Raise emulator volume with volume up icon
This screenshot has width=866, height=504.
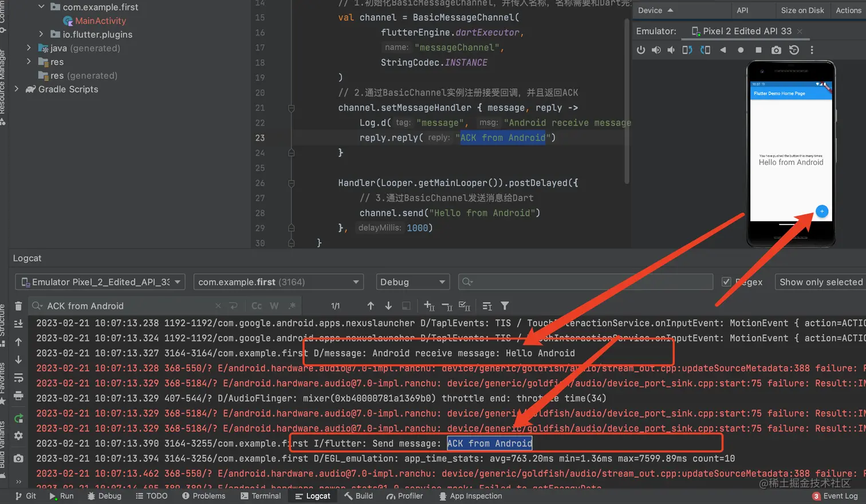click(656, 50)
